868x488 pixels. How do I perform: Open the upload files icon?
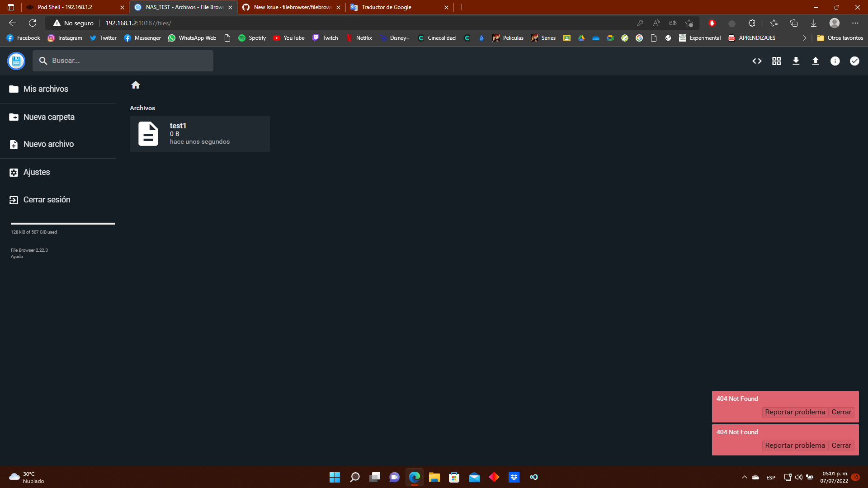tap(816, 61)
